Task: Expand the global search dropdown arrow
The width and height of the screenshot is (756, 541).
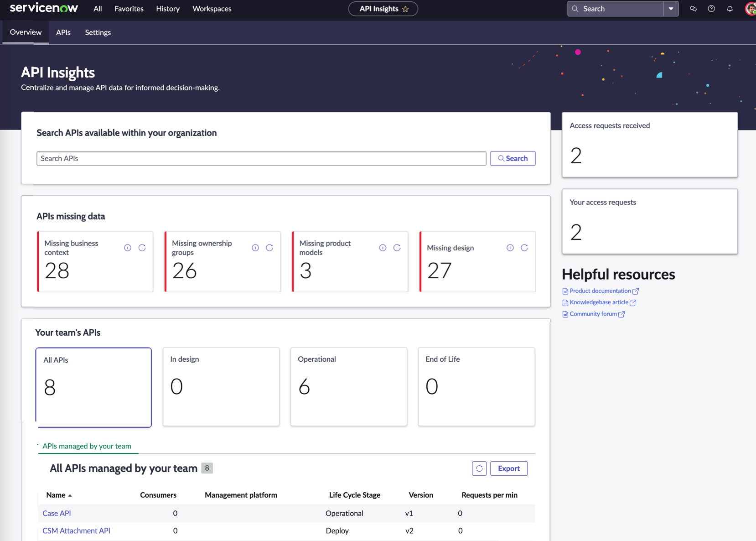Action: 671,9
